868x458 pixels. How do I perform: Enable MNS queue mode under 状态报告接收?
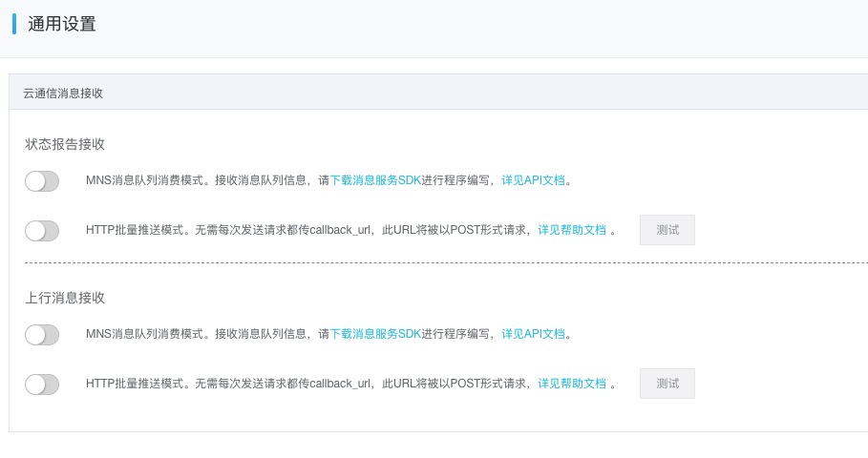(42, 180)
